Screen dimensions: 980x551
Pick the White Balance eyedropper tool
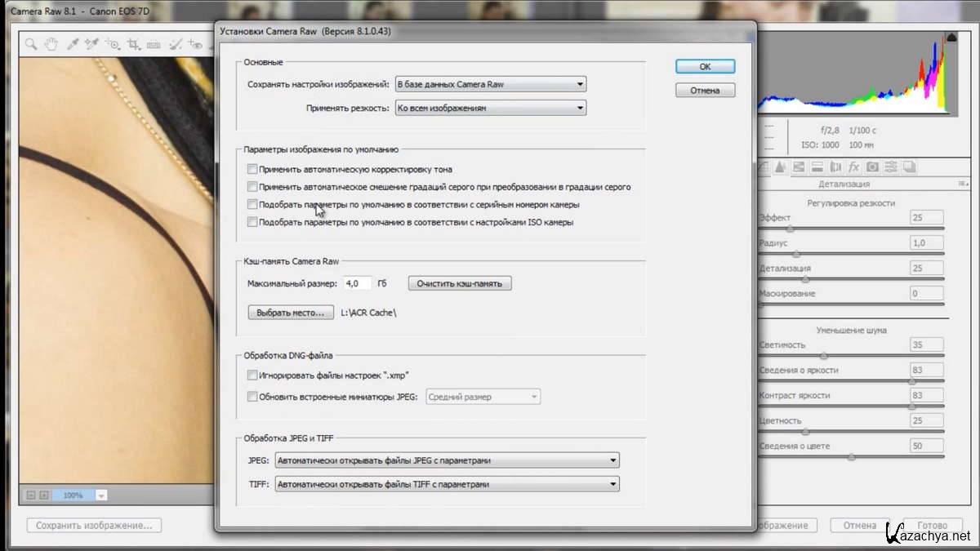pos(71,45)
